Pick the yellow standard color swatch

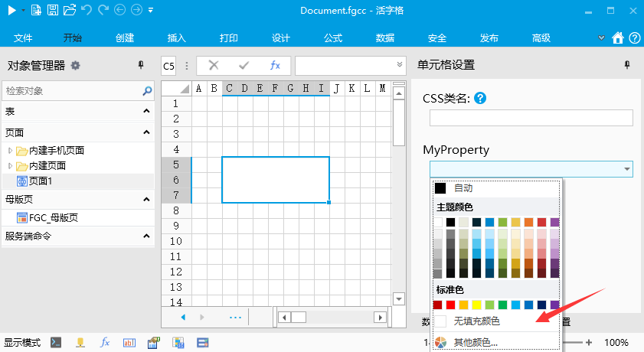click(x=476, y=305)
